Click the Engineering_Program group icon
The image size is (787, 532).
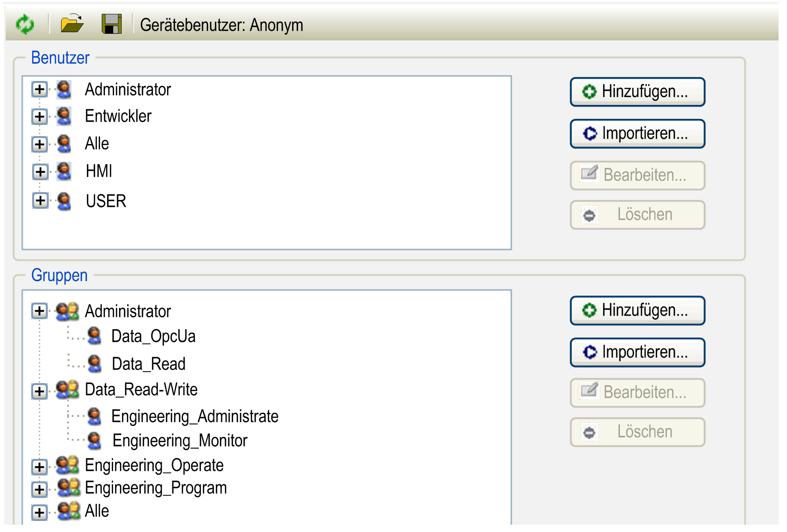click(x=69, y=488)
